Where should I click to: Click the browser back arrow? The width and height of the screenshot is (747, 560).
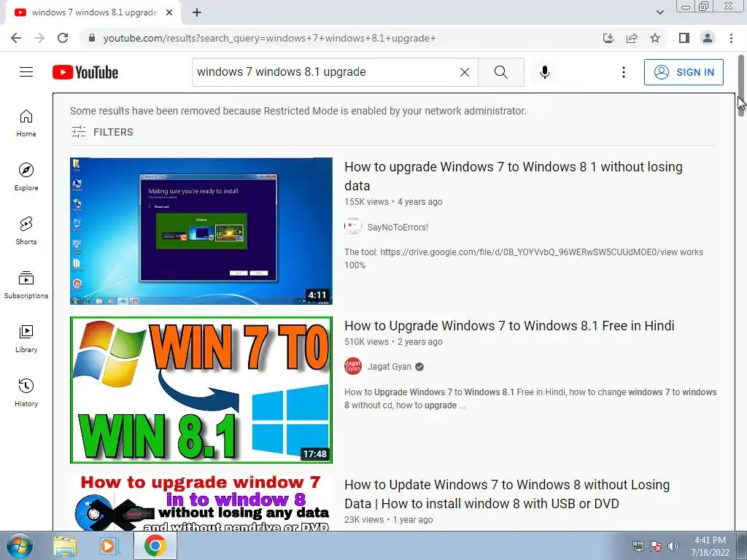pos(16,38)
